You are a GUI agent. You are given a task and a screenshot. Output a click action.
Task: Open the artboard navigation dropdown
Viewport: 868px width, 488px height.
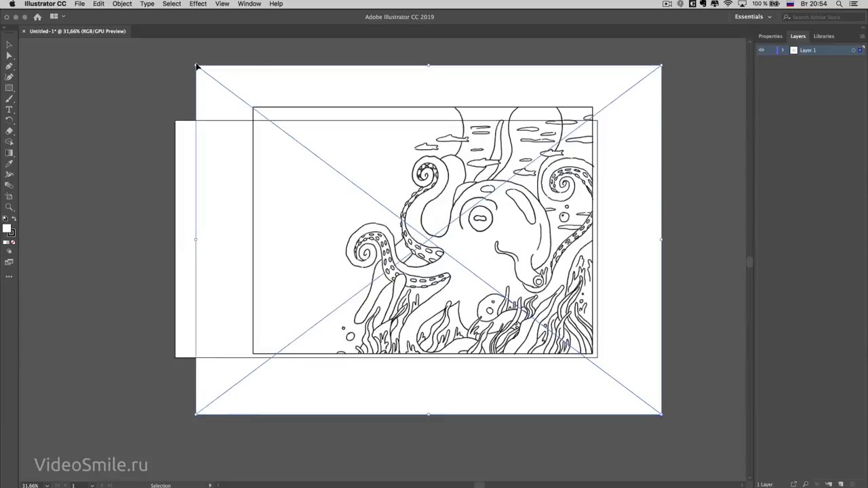pyautogui.click(x=92, y=485)
